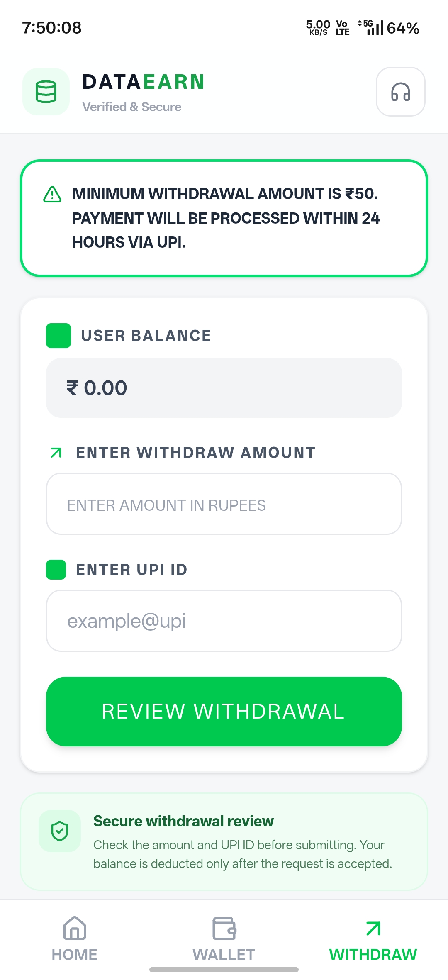The height and width of the screenshot is (980, 448).
Task: Tap the DataEarn database logo icon
Action: pyautogui.click(x=46, y=92)
